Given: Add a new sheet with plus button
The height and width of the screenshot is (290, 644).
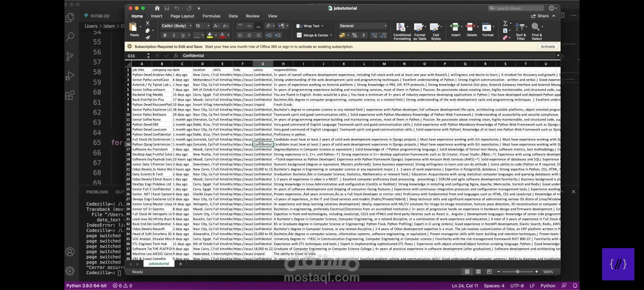Looking at the screenshot, I should [181, 264].
